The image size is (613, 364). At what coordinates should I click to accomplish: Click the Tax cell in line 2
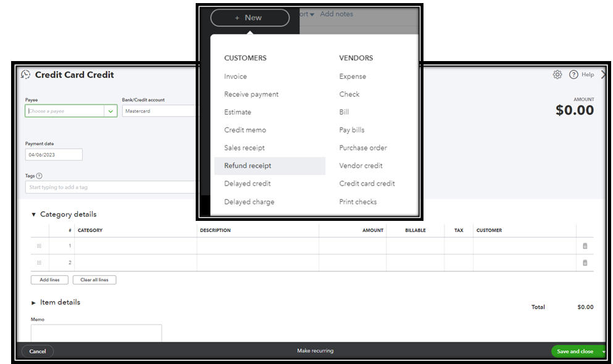[459, 263]
